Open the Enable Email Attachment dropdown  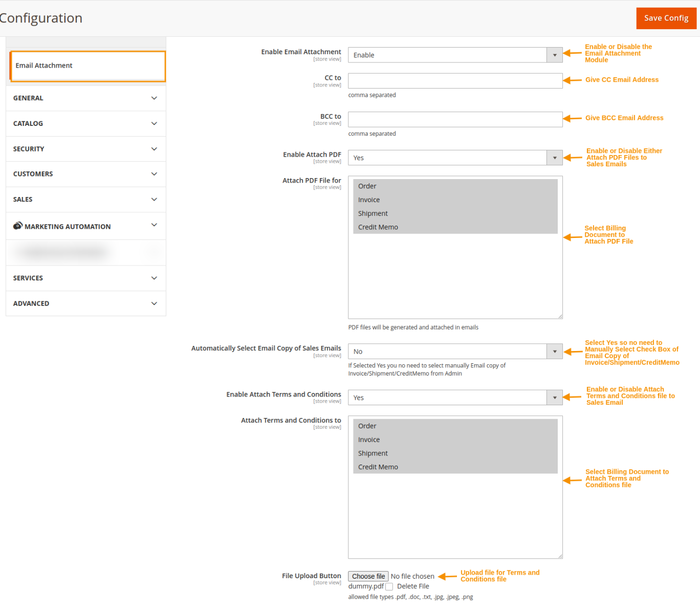pos(554,55)
